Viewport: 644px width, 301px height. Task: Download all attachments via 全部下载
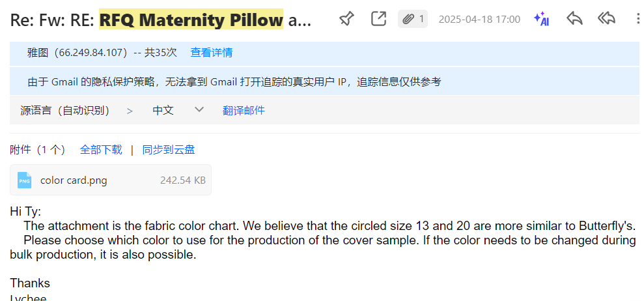(x=101, y=150)
